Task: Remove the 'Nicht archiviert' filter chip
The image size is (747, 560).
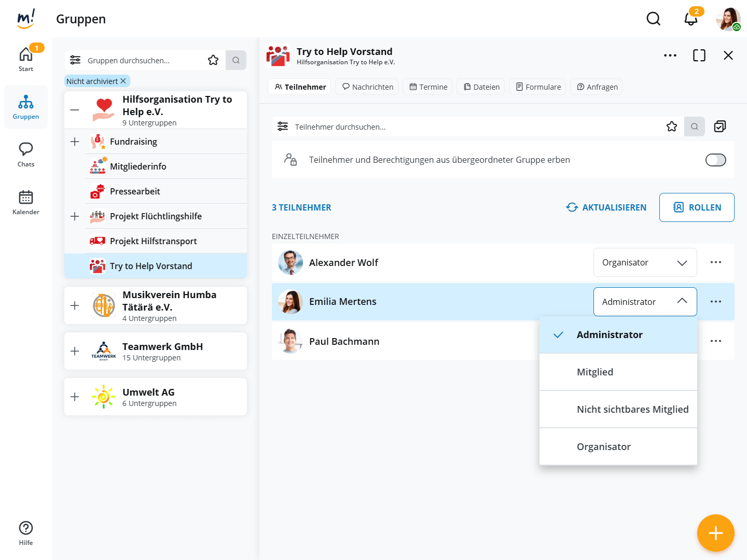Action: coord(123,81)
